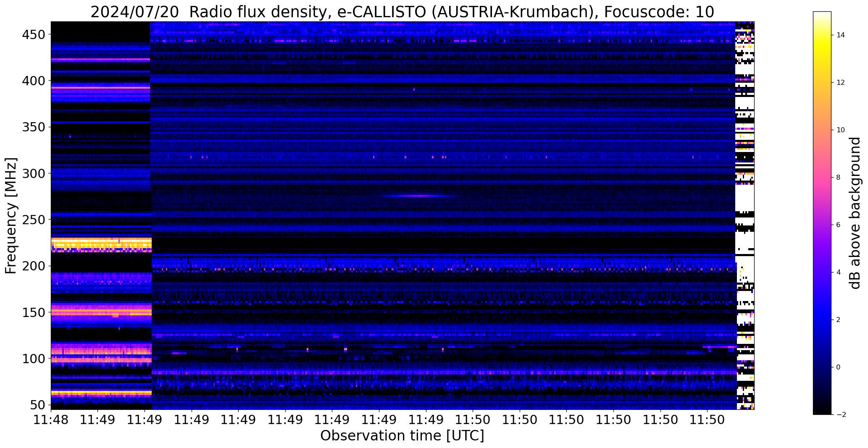Click the colorbar tick value 6

[839, 225]
